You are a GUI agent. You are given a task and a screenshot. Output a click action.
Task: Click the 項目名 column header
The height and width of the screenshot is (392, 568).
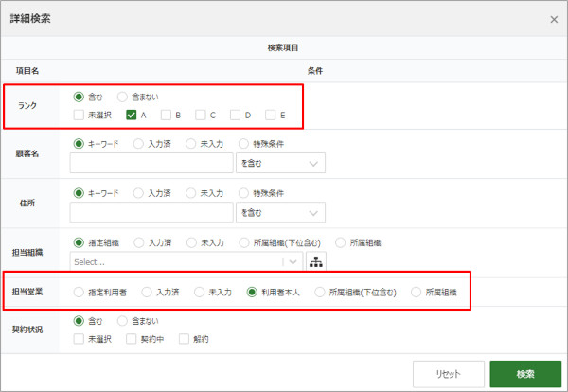point(27,71)
